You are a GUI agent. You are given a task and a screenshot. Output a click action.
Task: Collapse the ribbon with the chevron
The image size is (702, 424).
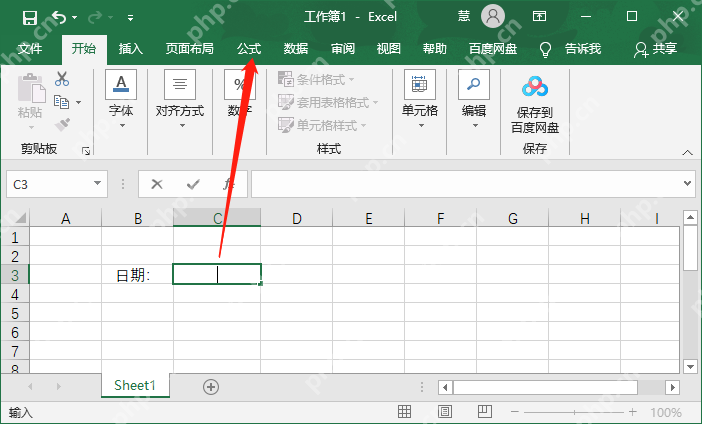click(x=687, y=153)
